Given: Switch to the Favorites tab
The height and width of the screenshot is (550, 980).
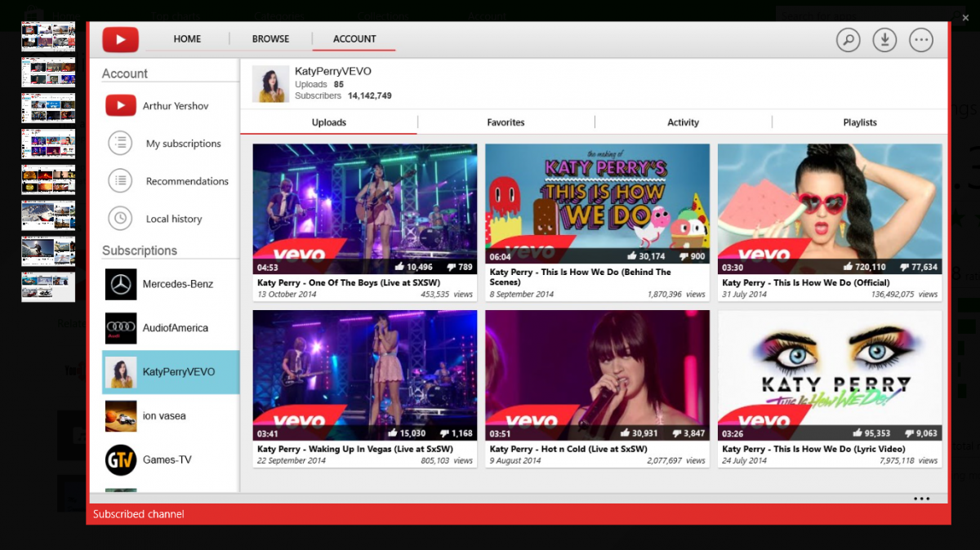Looking at the screenshot, I should [x=506, y=122].
